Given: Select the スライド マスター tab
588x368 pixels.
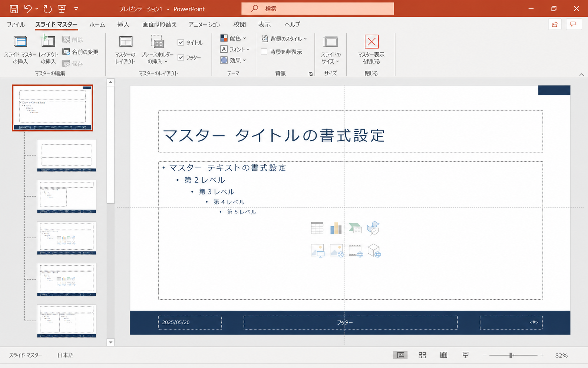Looking at the screenshot, I should 56,24.
